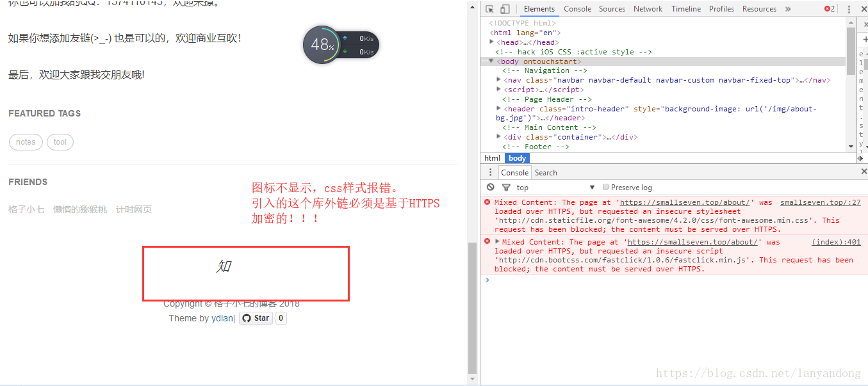Activate the inspect element picker icon

click(490, 9)
